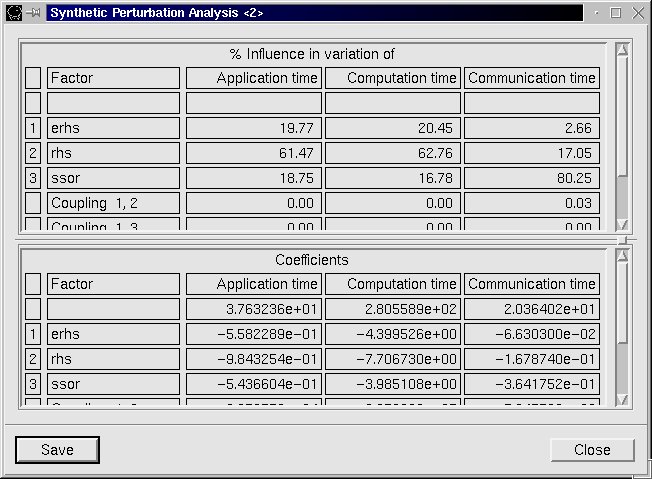Click coefficients table scrollbar thumb
Screen dimensions: 652x479
(x=622, y=303)
